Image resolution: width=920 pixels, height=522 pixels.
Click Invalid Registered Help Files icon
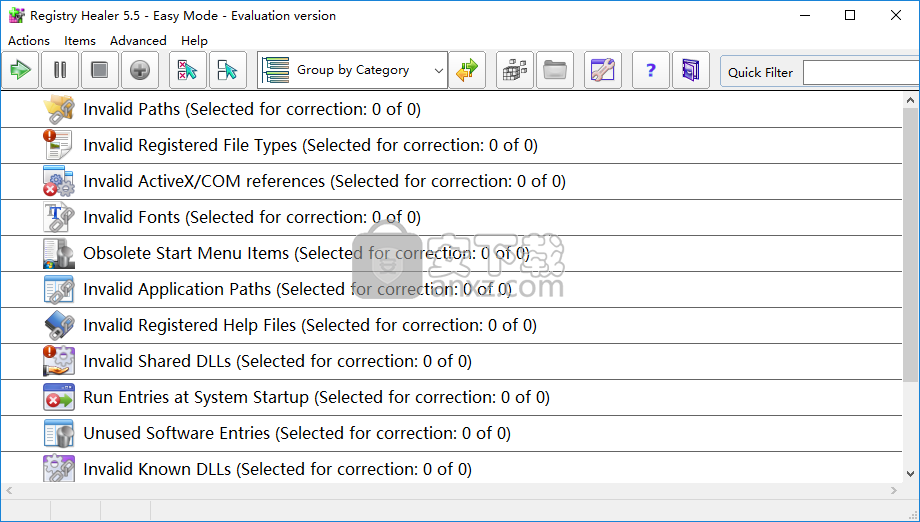[59, 325]
